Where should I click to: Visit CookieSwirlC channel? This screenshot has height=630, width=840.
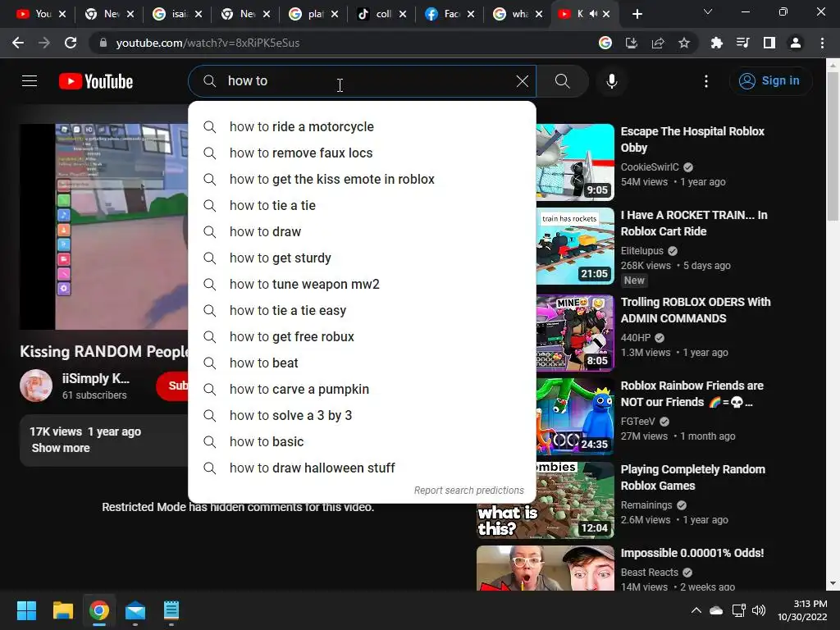650,167
